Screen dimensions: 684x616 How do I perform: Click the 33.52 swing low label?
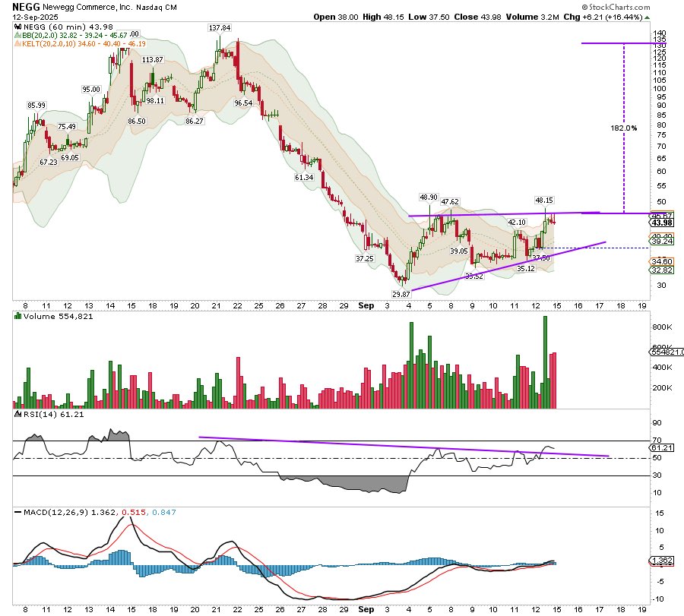[x=474, y=276]
